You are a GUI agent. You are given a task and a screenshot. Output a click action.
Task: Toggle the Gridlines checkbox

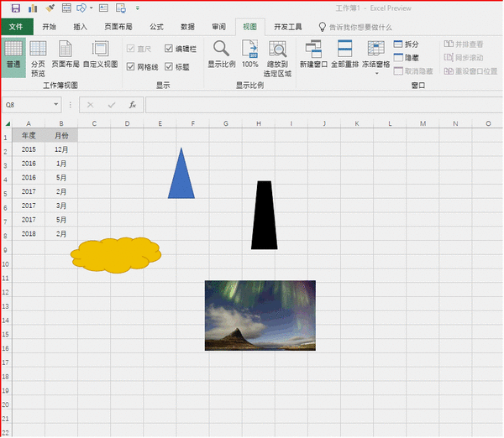[130, 66]
